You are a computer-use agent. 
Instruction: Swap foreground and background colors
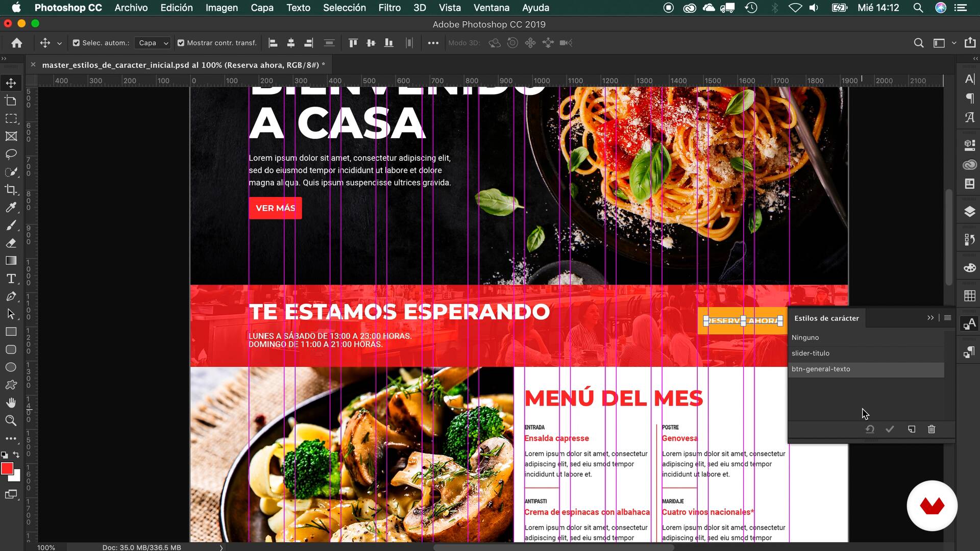[16, 454]
